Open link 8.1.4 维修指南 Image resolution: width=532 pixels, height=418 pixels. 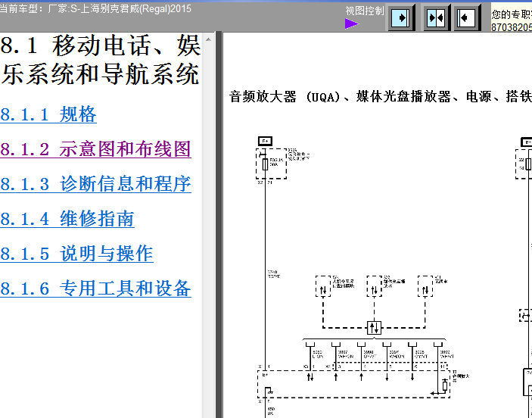(x=67, y=219)
